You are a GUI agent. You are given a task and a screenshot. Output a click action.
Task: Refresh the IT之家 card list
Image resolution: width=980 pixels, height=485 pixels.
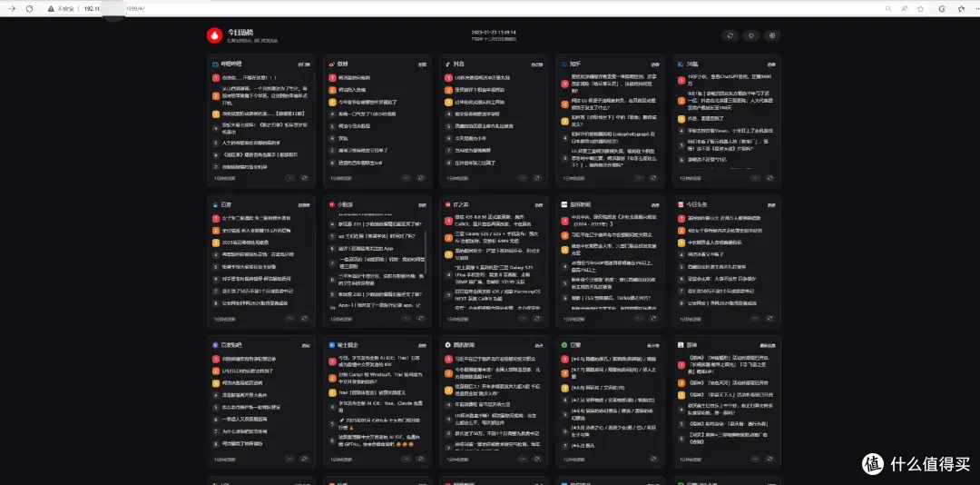pos(537,318)
